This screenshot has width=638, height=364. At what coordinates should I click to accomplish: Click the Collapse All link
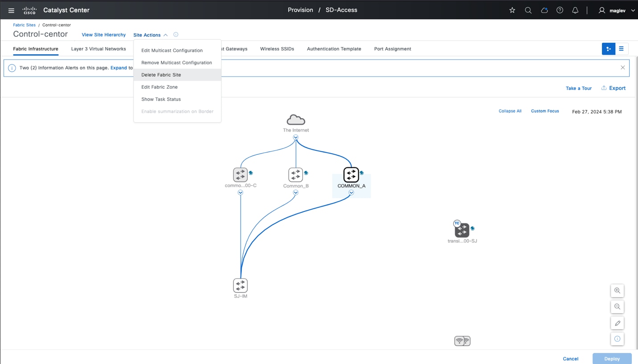(x=510, y=111)
